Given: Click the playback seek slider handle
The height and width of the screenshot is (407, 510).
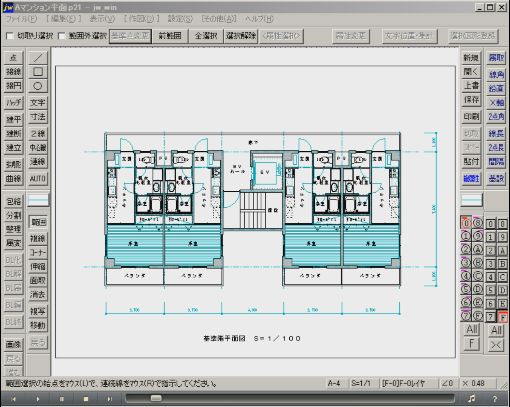Looking at the screenshot, I should [156, 398].
